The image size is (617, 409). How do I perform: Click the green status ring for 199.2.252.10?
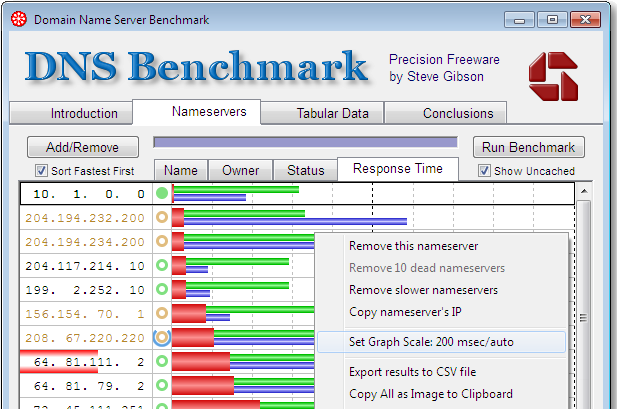tap(162, 289)
